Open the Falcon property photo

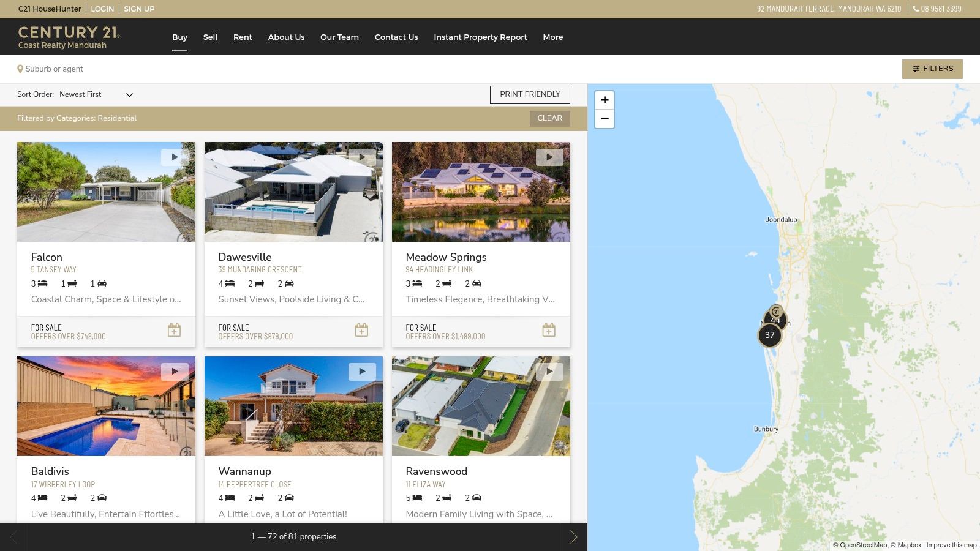point(106,192)
